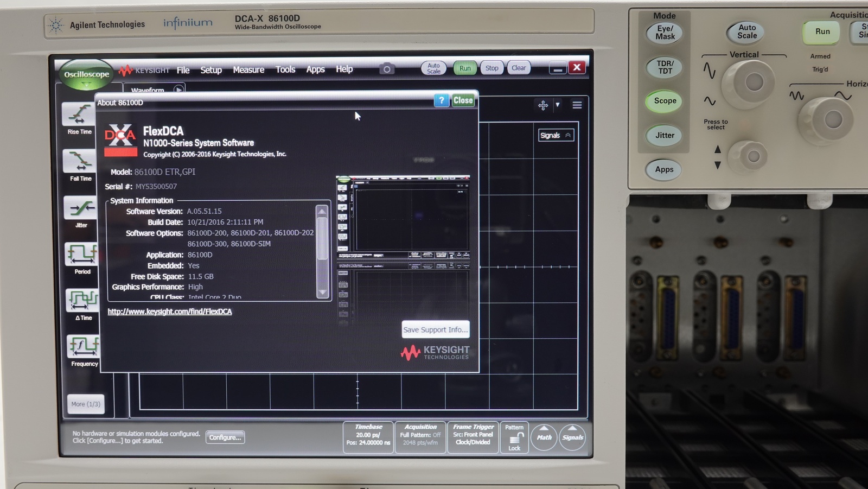Image resolution: width=868 pixels, height=489 pixels.
Task: Click the Waveform tab play arrow
Action: pos(178,90)
